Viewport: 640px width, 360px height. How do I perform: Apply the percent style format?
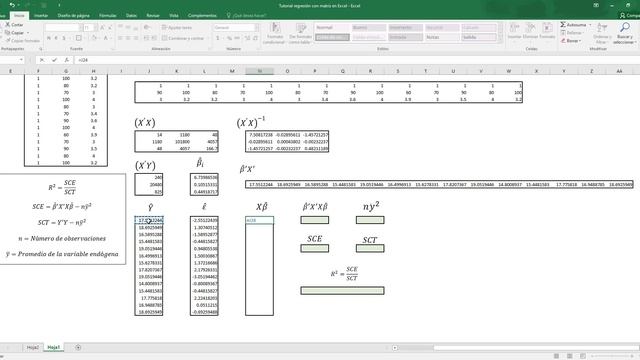(x=229, y=38)
